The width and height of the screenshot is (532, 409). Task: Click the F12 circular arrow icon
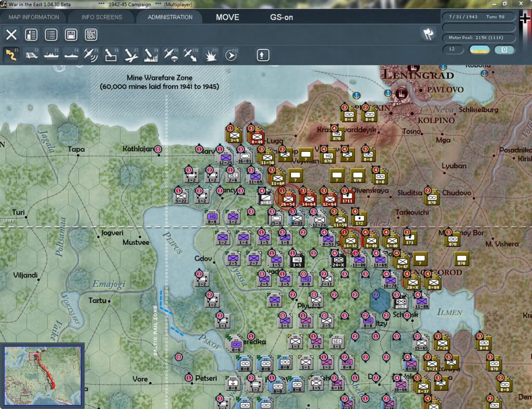(231, 55)
